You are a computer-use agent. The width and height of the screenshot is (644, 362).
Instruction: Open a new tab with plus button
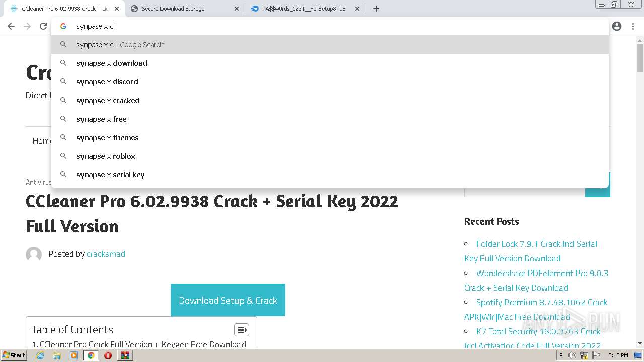click(x=376, y=9)
